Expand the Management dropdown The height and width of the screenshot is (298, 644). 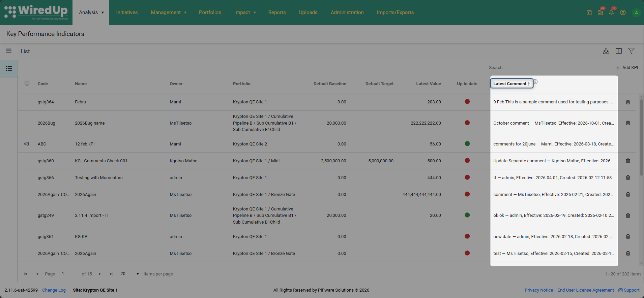pyautogui.click(x=169, y=12)
